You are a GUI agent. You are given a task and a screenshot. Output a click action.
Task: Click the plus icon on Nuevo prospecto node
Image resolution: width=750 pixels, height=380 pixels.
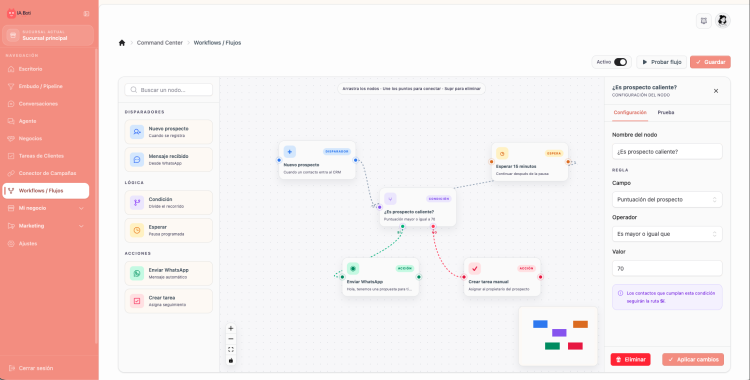click(x=289, y=152)
